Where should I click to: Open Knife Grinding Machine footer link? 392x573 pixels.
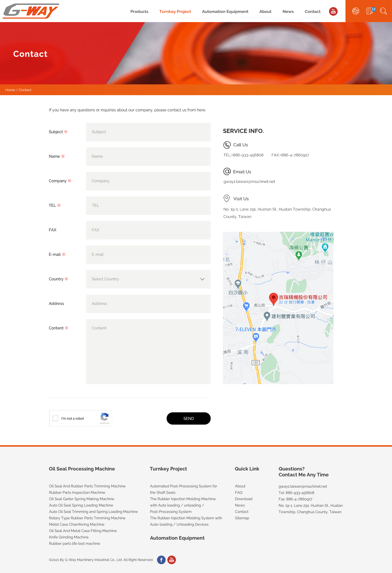click(x=69, y=537)
